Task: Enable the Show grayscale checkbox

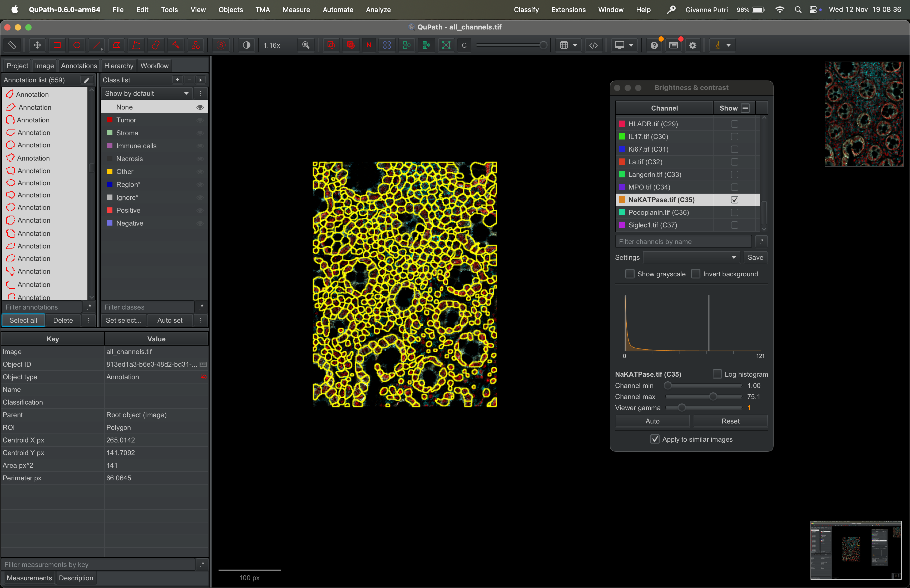Action: [x=630, y=274]
